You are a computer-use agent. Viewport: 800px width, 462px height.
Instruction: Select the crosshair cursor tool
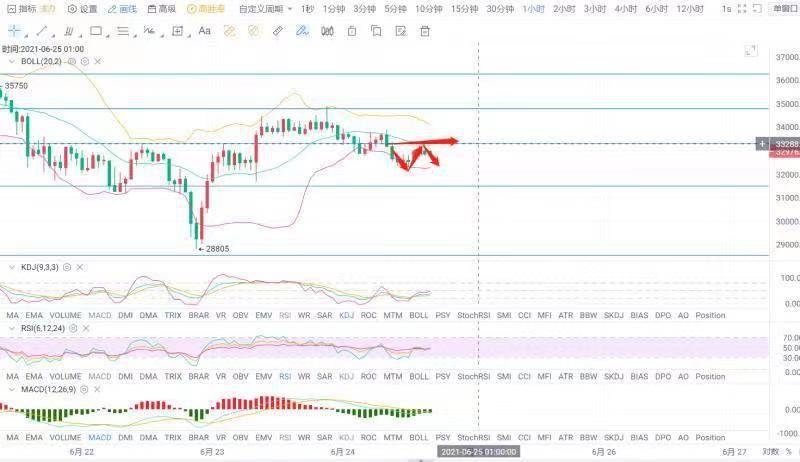[x=15, y=31]
